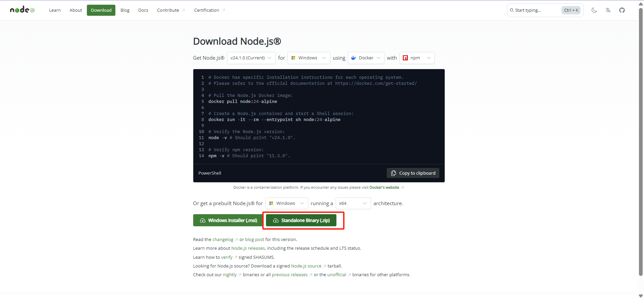644x299 pixels.
Task: Open the prebuilt Windows OS dropdown
Action: coord(287,203)
